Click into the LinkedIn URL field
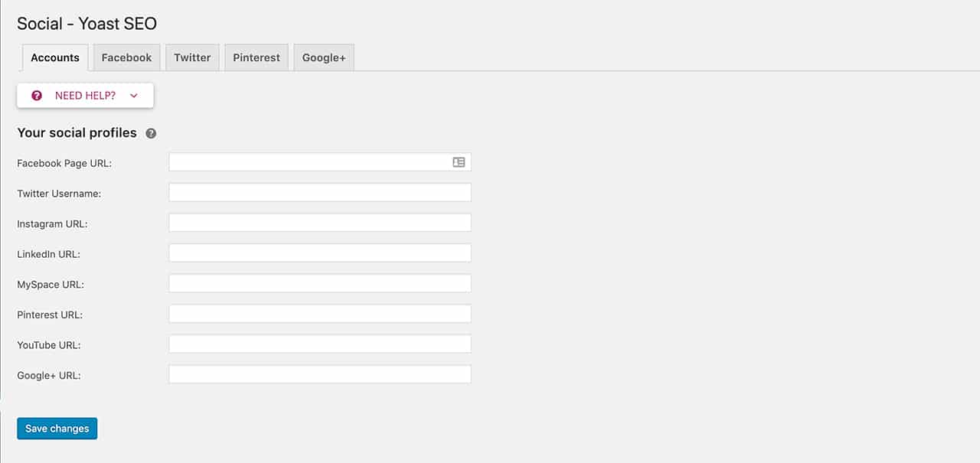This screenshot has width=980, height=463. [320, 253]
